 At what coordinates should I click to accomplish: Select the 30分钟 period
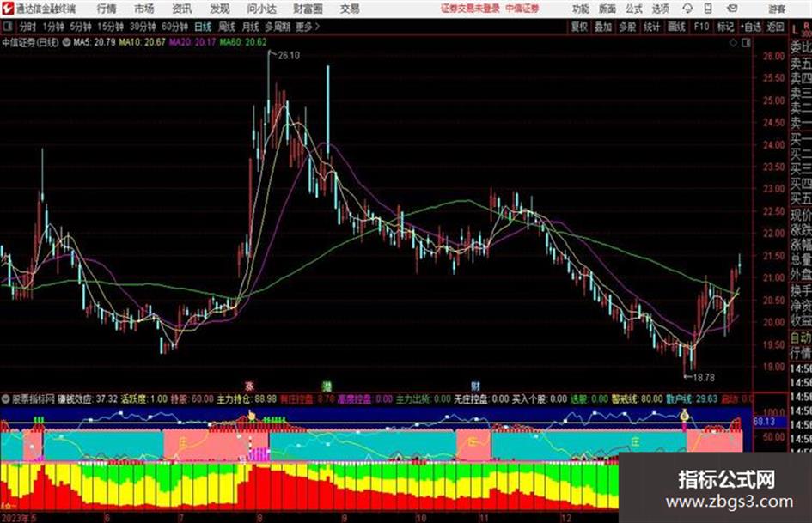[x=143, y=27]
